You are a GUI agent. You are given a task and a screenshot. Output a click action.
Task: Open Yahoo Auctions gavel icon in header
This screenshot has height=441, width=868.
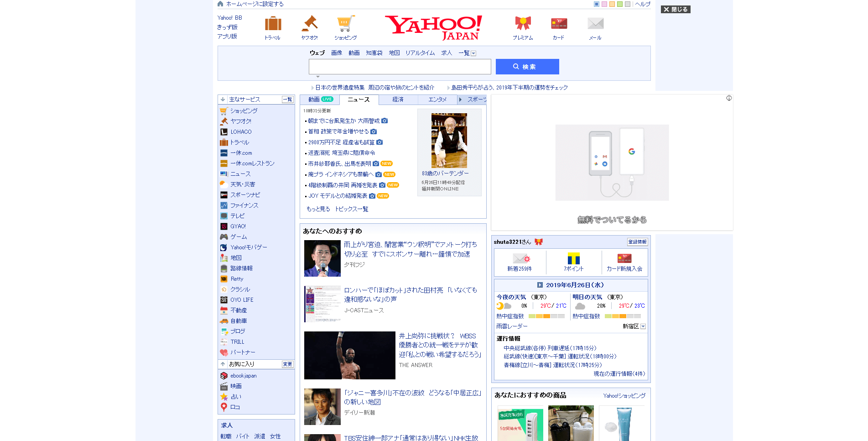[x=309, y=24]
